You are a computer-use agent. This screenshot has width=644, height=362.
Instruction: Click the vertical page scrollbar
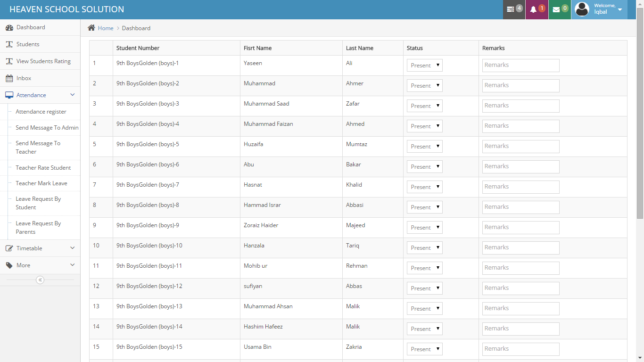[640, 118]
